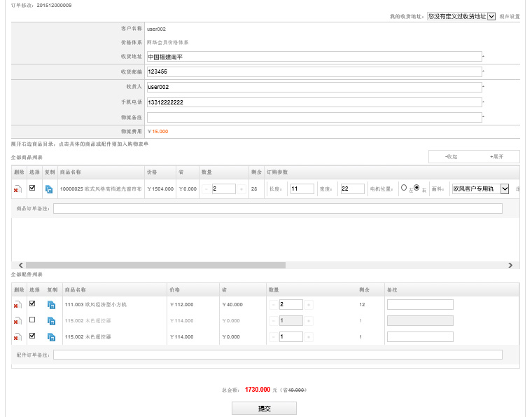This screenshot has width=532, height=417.
Task: Click delete icon for product 10000025 row
Action: (17, 189)
